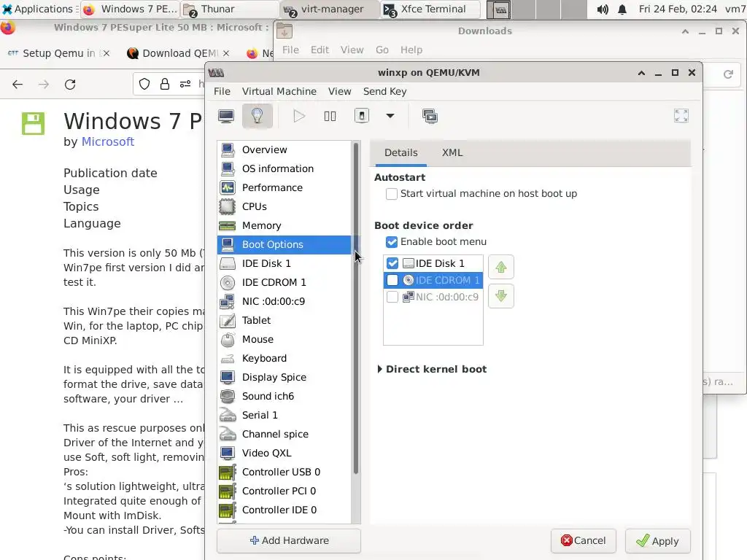This screenshot has height=560, width=747.
Task: Open virt-manager File menu
Action: (222, 91)
